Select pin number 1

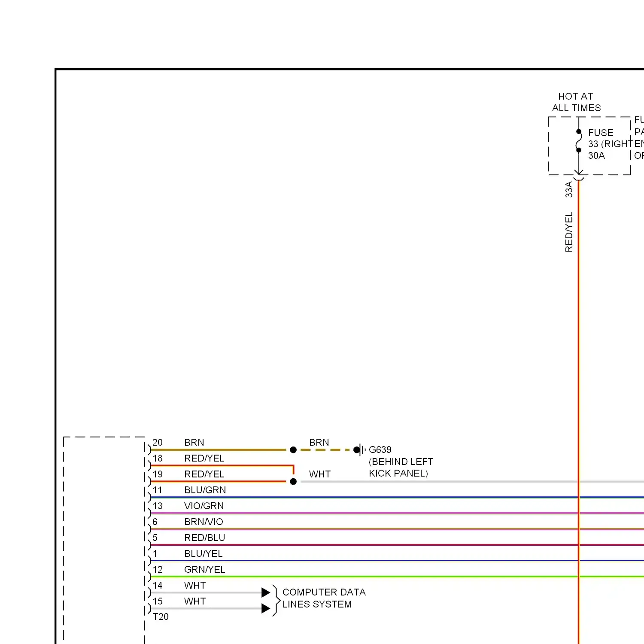click(155, 553)
